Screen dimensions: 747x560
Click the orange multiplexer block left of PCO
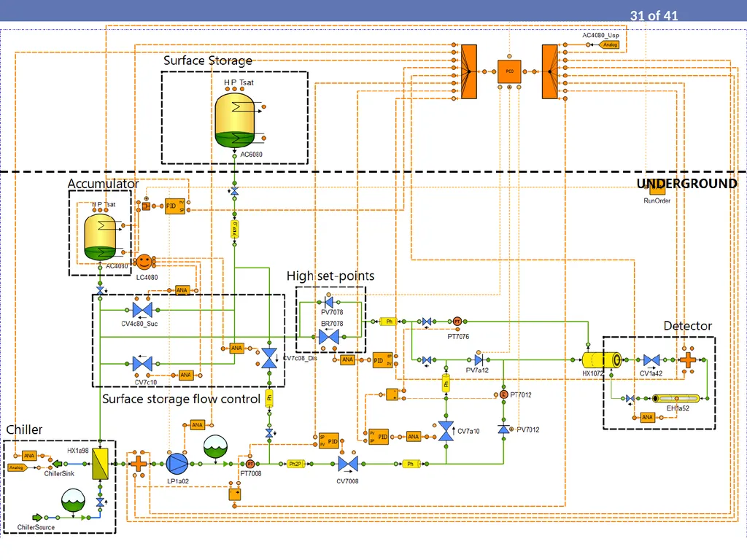tap(469, 72)
